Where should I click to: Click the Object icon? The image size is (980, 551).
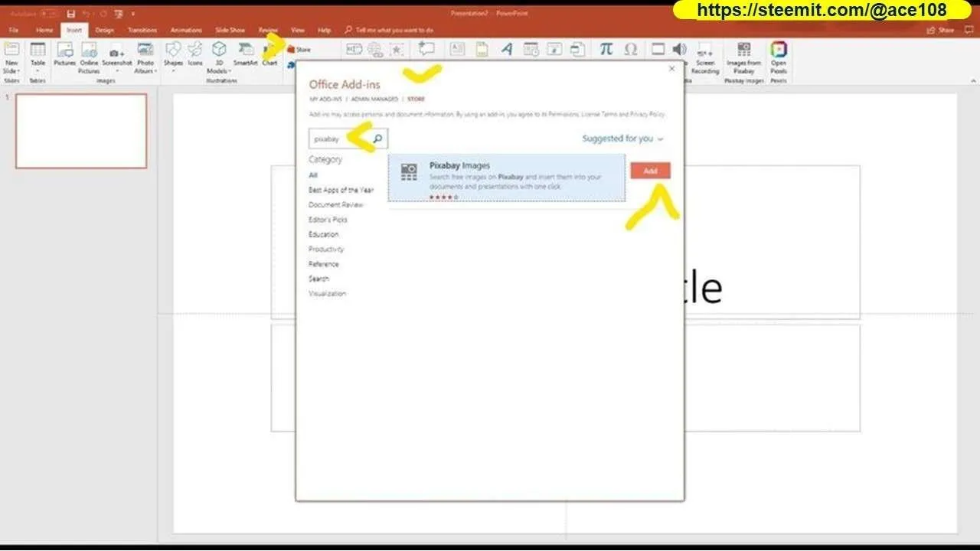click(x=578, y=49)
